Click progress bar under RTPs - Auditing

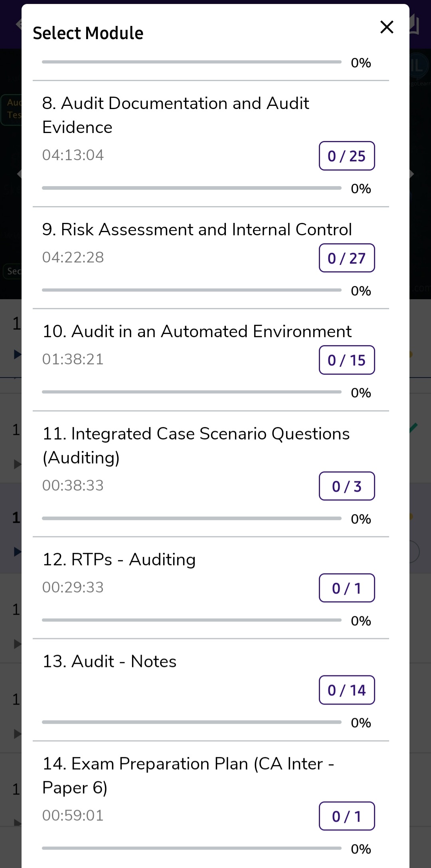coord(192,620)
